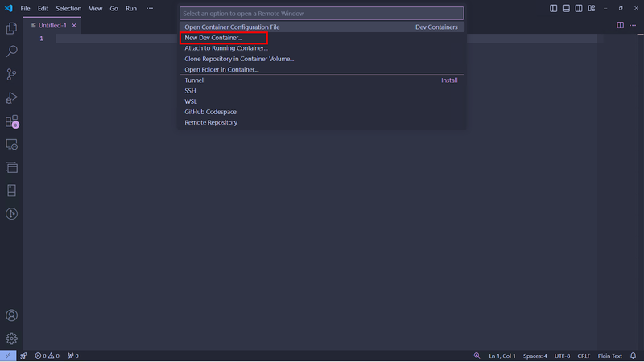Open the Edit menu
The height and width of the screenshot is (362, 644).
pos(43,8)
